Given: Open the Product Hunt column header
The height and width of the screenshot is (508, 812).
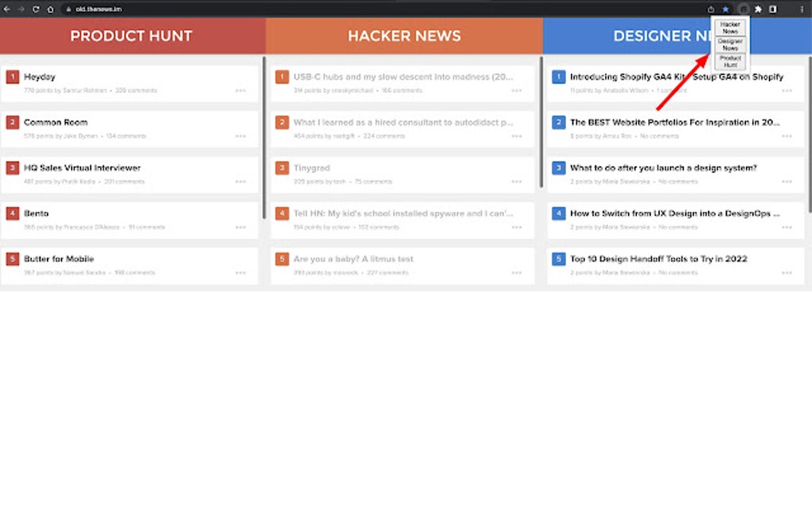Looking at the screenshot, I should pos(131,36).
